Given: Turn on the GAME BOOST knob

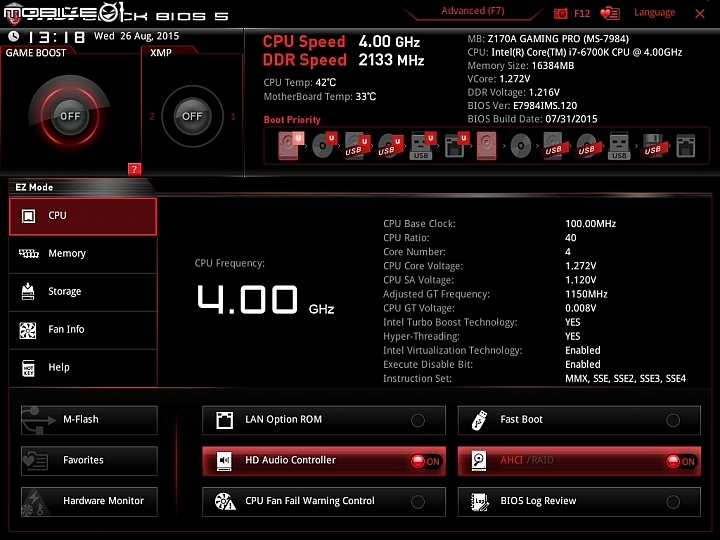Looking at the screenshot, I should pyautogui.click(x=70, y=116).
